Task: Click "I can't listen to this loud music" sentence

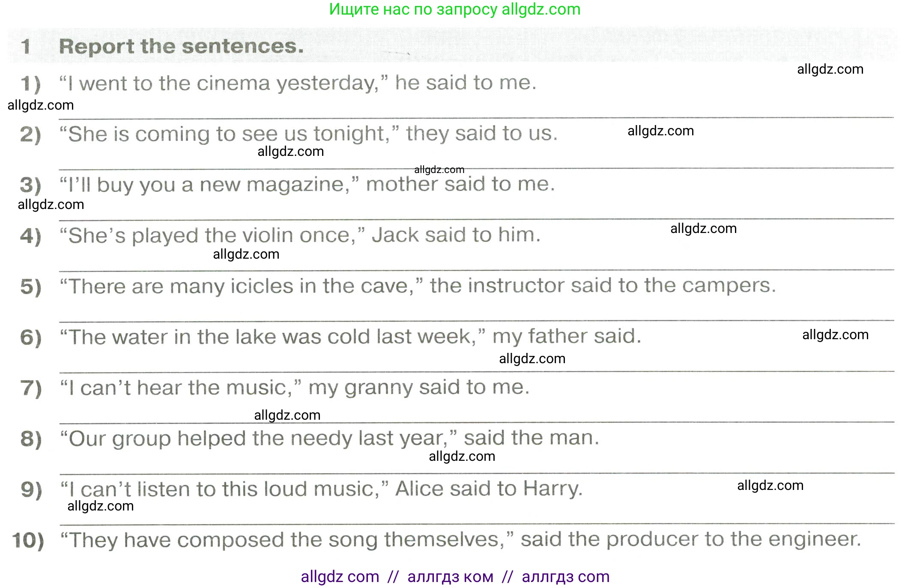Action: pos(321,489)
